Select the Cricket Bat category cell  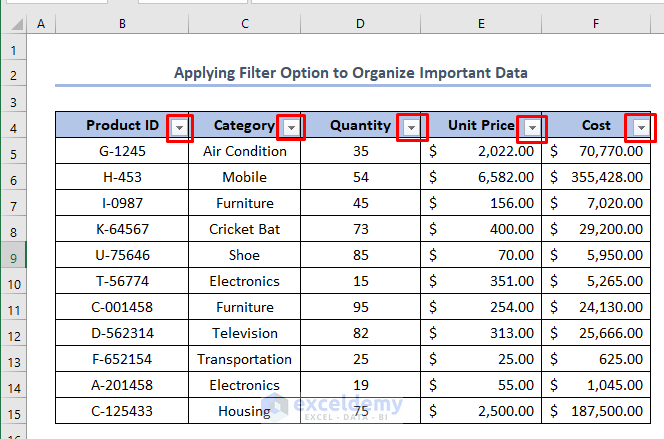(x=245, y=230)
